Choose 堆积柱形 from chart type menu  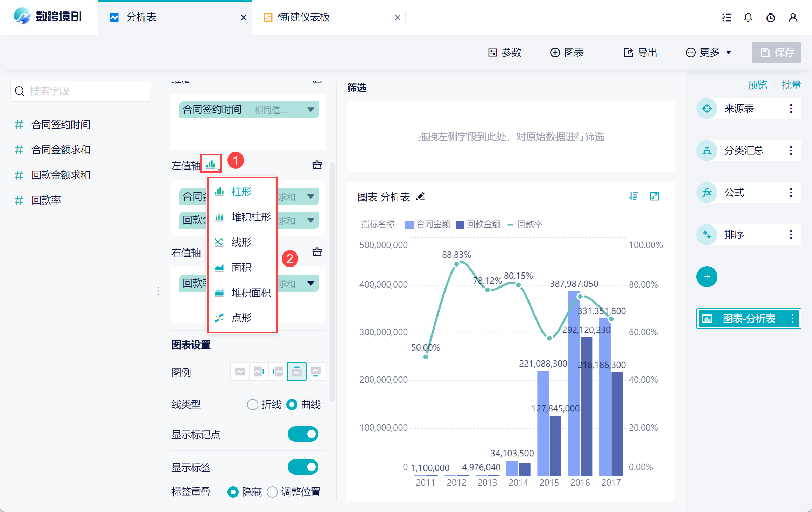[x=243, y=217]
